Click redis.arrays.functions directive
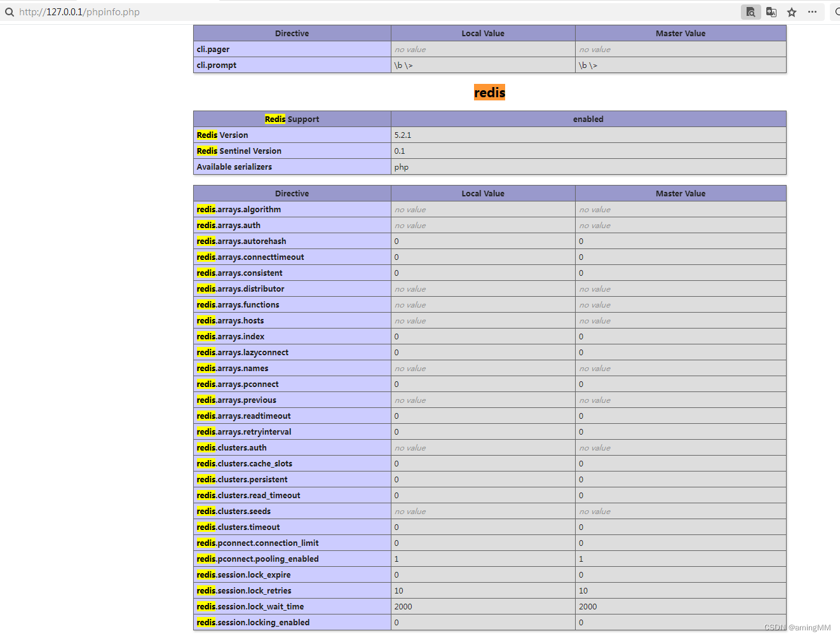Viewport: 840px width, 638px height. pyautogui.click(x=238, y=305)
